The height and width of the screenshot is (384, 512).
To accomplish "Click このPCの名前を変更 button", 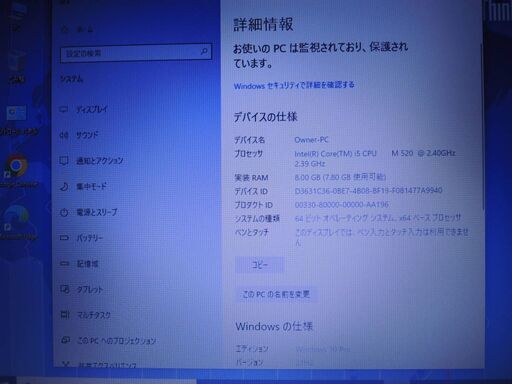I will (x=276, y=294).
